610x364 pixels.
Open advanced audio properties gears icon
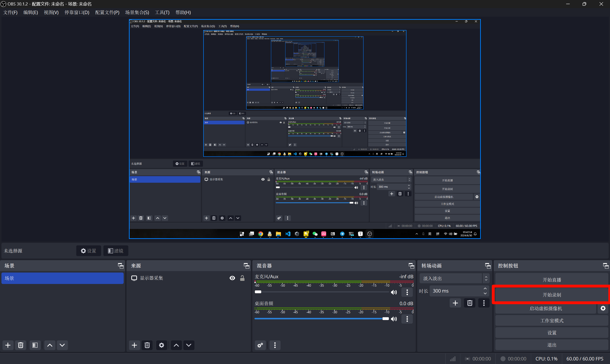click(x=260, y=345)
